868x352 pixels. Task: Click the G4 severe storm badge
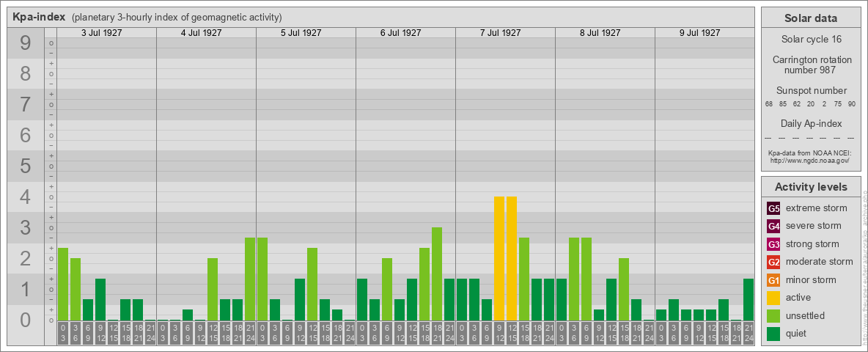point(773,226)
